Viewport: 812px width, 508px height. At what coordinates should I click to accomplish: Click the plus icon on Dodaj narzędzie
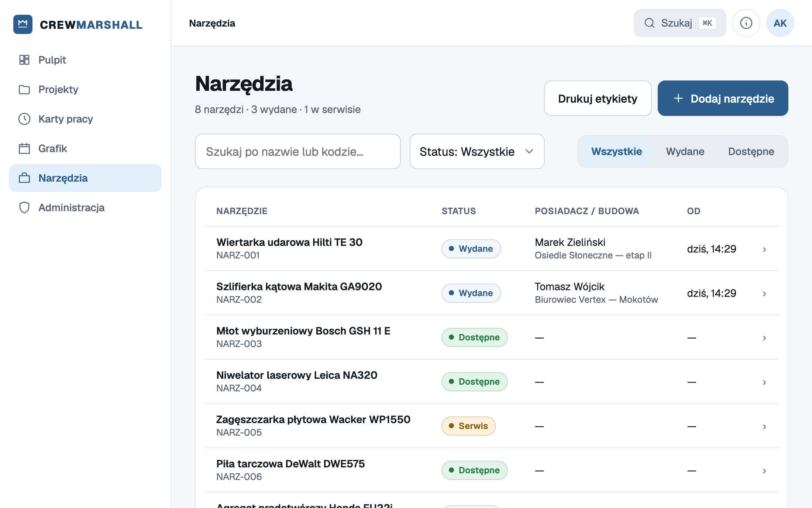coord(678,98)
